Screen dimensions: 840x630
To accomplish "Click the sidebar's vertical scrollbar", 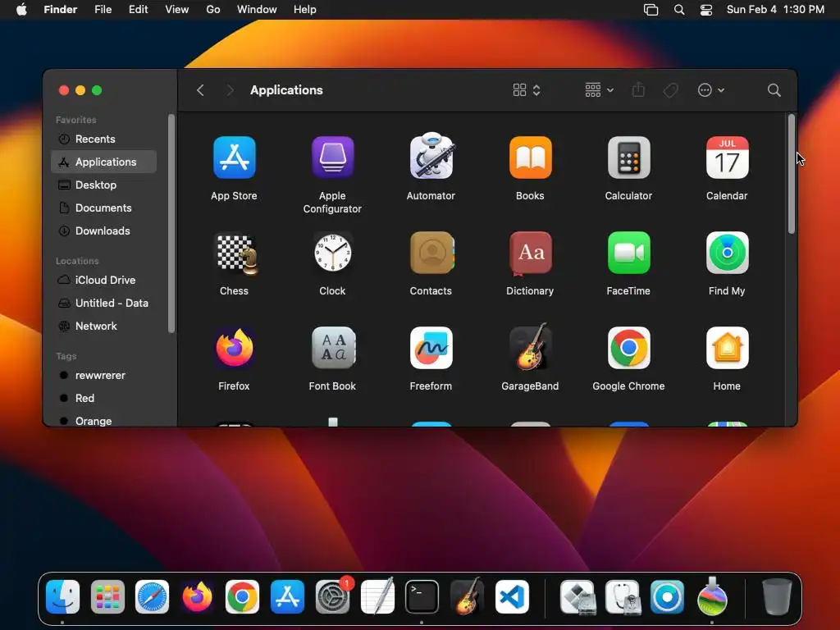I will click(171, 223).
